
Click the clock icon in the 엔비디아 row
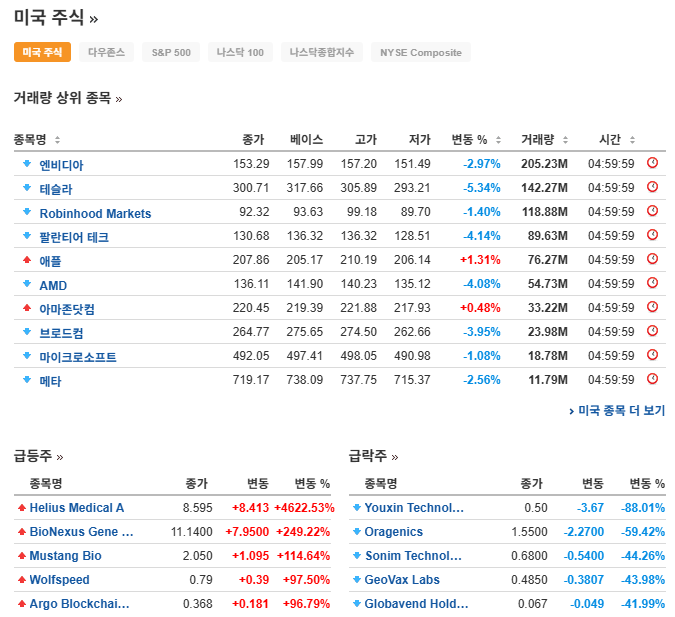coord(652,163)
